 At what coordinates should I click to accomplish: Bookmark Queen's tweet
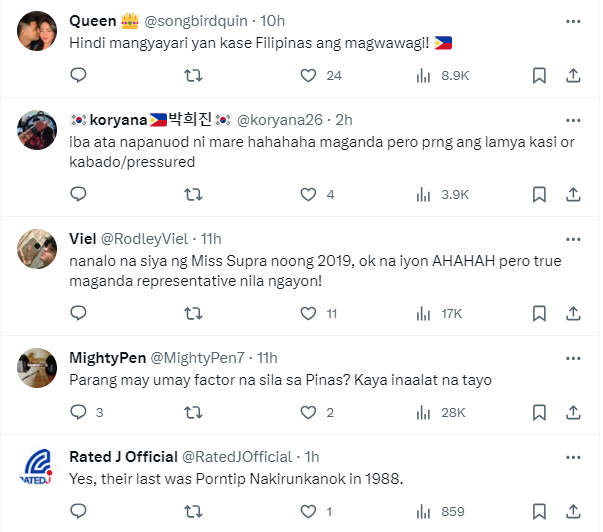point(539,75)
